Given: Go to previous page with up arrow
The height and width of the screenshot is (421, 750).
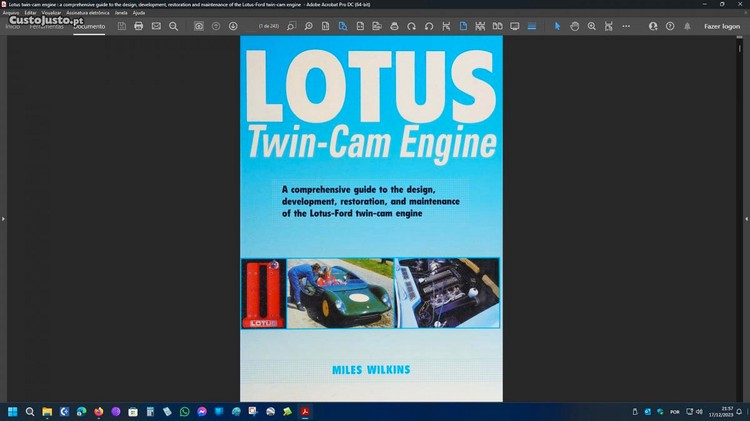Looking at the screenshot, I should click(216, 26).
